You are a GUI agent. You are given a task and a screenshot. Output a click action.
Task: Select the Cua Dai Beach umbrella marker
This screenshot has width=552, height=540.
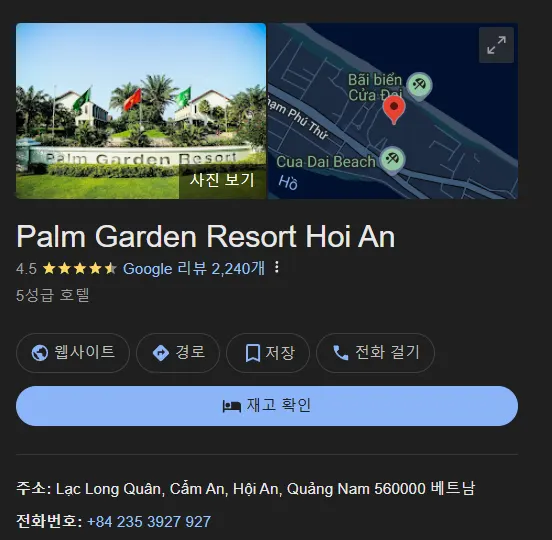click(x=393, y=160)
